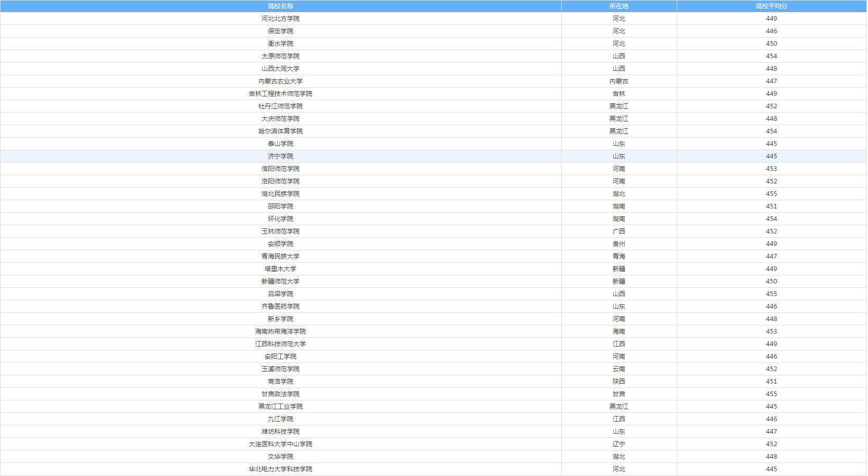Click the 445 score for 济宁学院
This screenshot has width=868, height=476.
coord(772,156)
